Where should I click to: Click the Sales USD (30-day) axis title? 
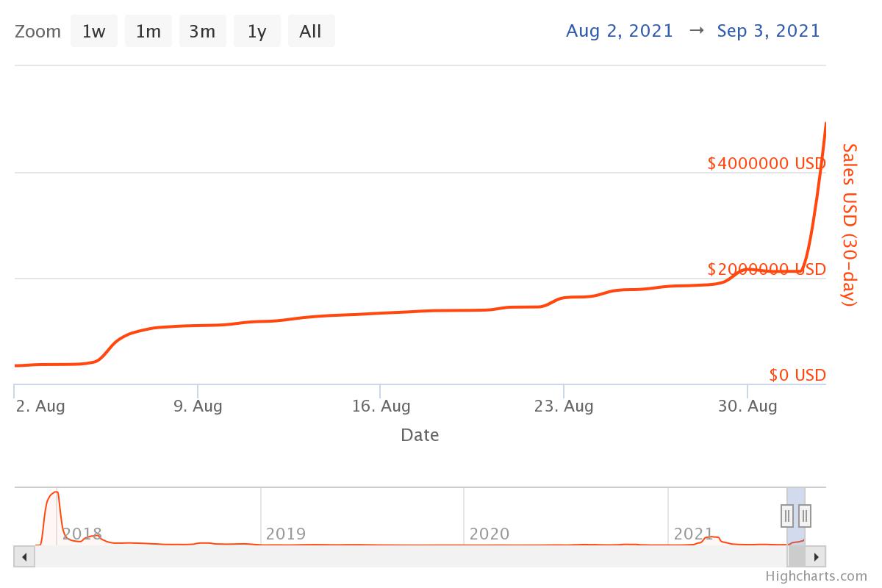click(x=850, y=225)
